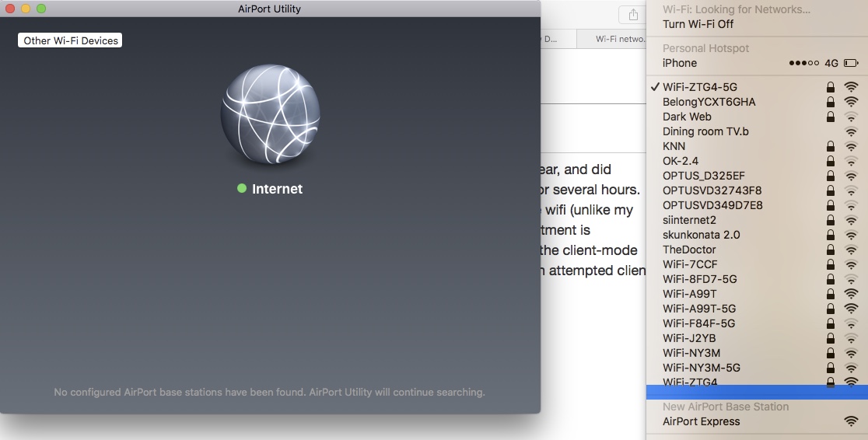868x440 pixels.
Task: Click the 4G signal dots for iPhone
Action: (803, 63)
